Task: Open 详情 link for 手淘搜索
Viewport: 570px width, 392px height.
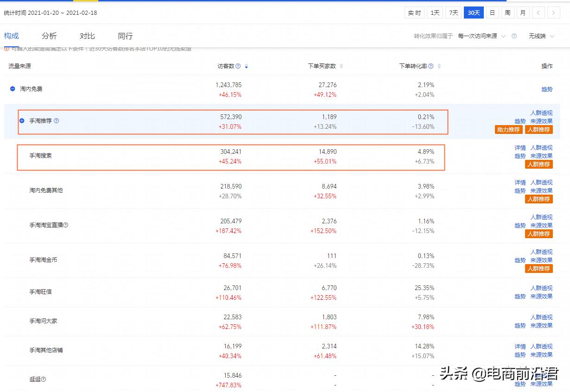Action: (519, 147)
